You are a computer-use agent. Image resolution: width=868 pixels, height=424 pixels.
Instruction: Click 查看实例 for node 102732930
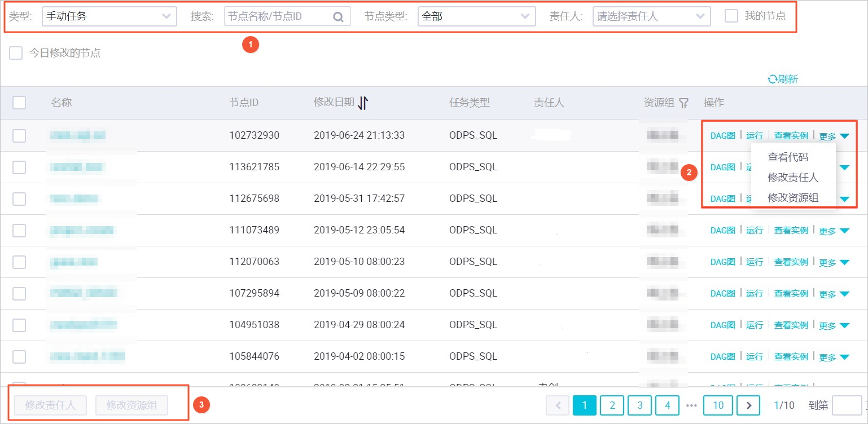point(791,135)
